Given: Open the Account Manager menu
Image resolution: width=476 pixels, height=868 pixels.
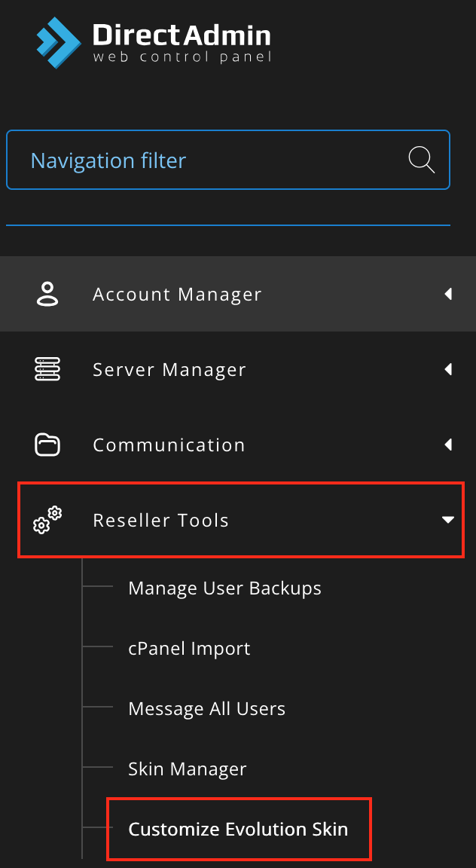Looking at the screenshot, I should tap(238, 294).
